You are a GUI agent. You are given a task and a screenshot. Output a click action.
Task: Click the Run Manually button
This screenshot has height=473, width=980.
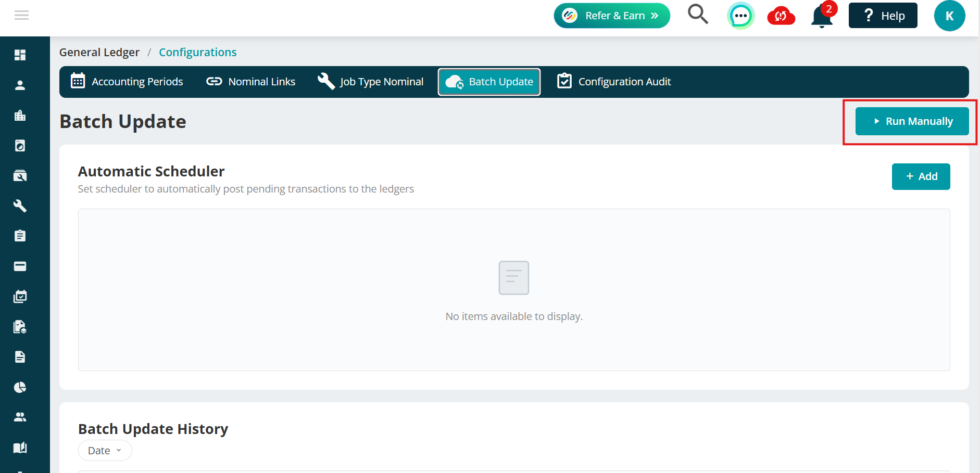(x=912, y=121)
